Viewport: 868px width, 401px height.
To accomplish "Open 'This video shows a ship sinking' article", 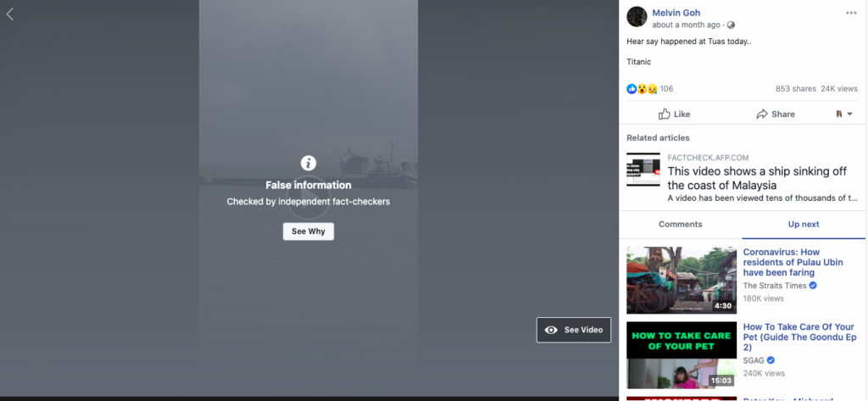I will point(757,178).
